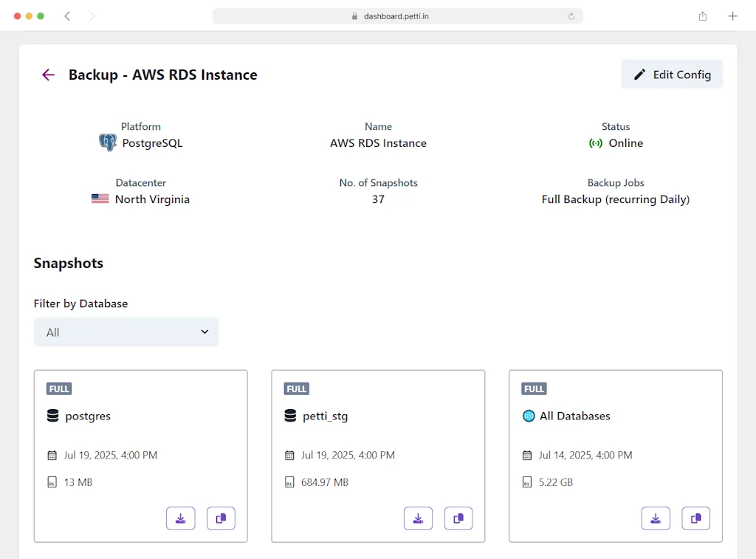The height and width of the screenshot is (559, 756).
Task: Download the postgres snapshot
Action: (x=181, y=518)
